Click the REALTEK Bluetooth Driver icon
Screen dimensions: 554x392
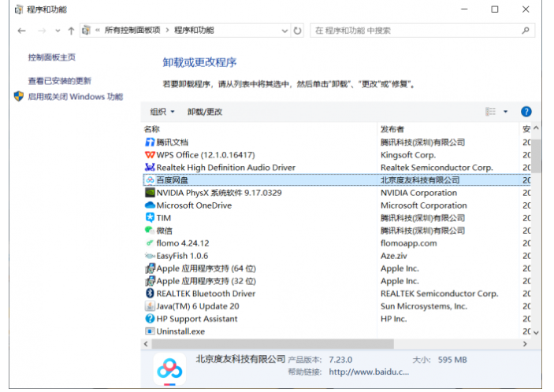150,294
